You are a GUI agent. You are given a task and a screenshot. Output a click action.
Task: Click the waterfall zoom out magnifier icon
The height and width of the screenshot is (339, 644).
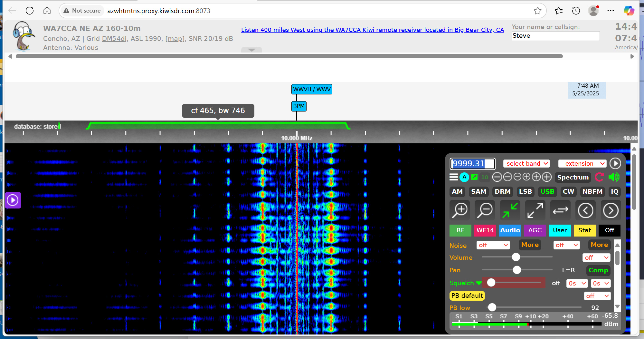click(485, 210)
